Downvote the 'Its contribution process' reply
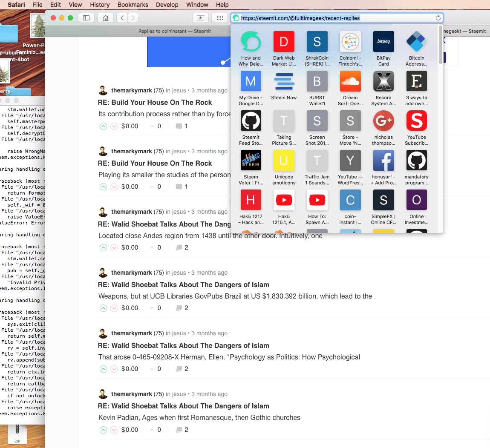Viewport: 490px width, 448px height. (114, 126)
